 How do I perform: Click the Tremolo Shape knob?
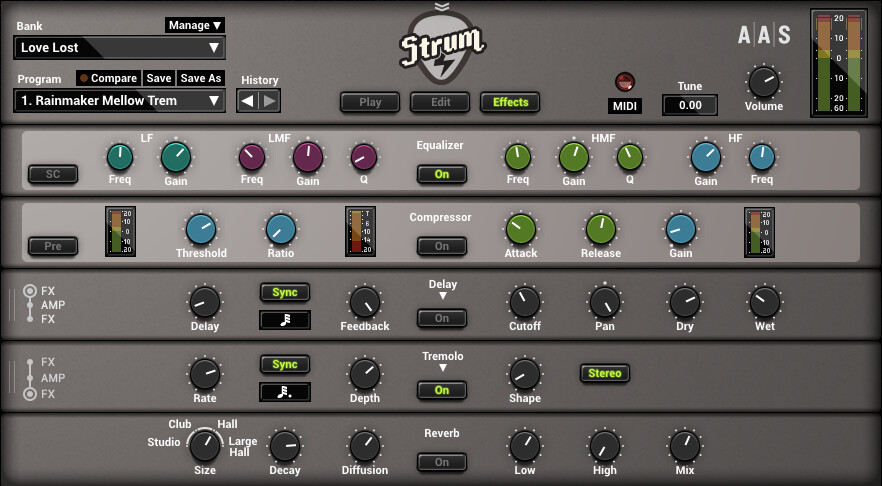(x=525, y=374)
